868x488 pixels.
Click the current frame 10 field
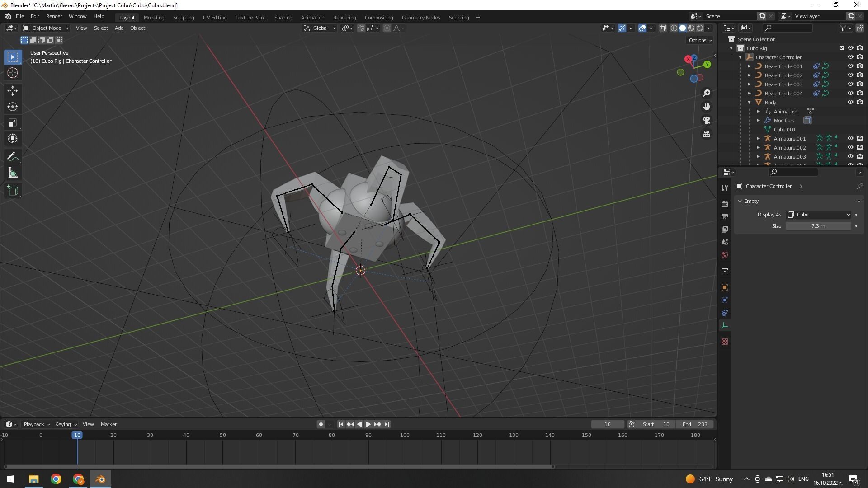click(608, 424)
